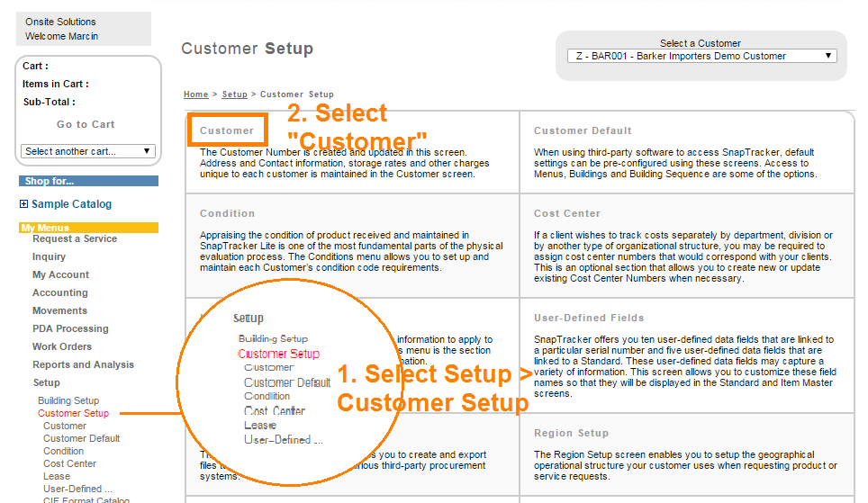Open Reports and Analysis menu
Image resolution: width=868 pixels, height=503 pixels.
point(83,364)
